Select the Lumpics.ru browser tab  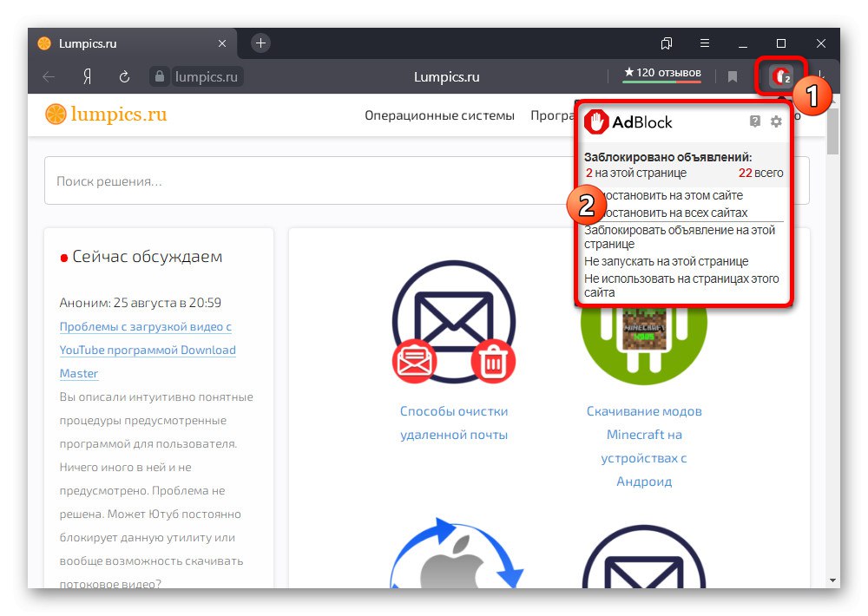pos(133,43)
